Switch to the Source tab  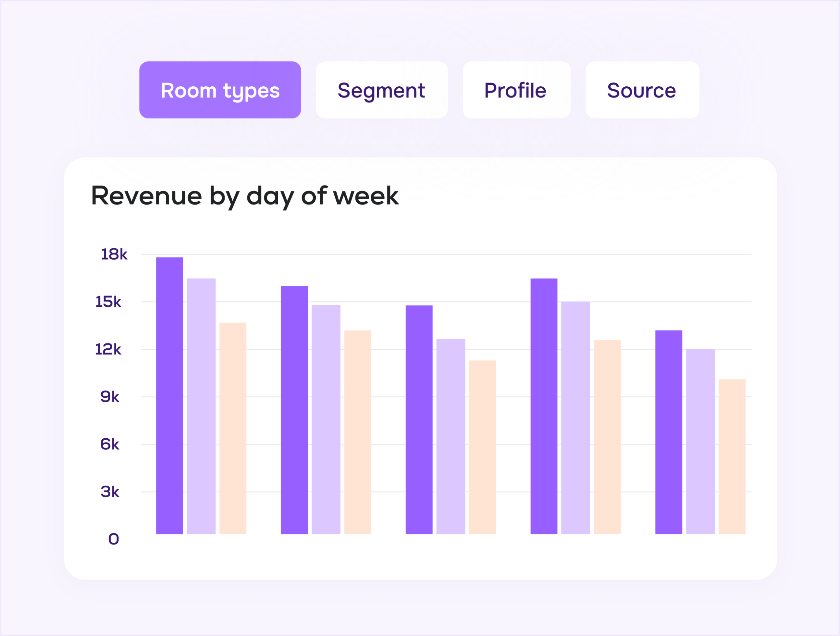tap(642, 90)
